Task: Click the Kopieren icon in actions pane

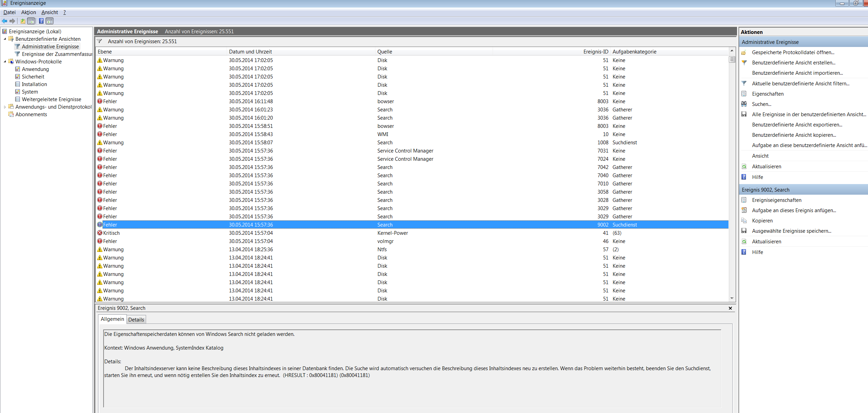Action: pos(744,221)
